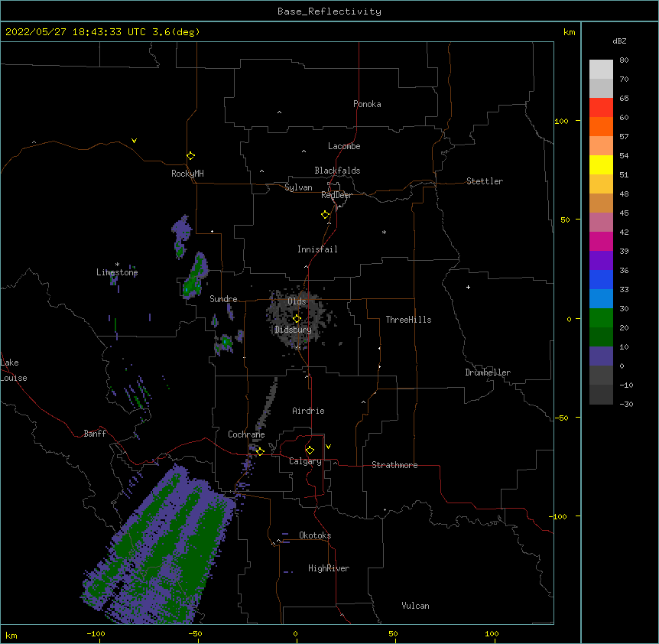
Task: Click the yellow diamond marker below Cochrane
Action: click(260, 451)
